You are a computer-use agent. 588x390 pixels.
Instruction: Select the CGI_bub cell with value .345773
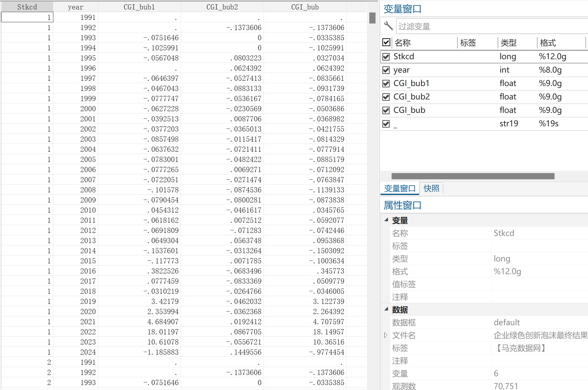(x=305, y=271)
